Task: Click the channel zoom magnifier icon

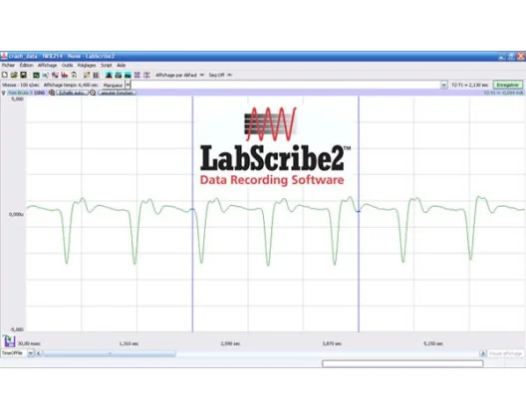Action: pos(52,93)
